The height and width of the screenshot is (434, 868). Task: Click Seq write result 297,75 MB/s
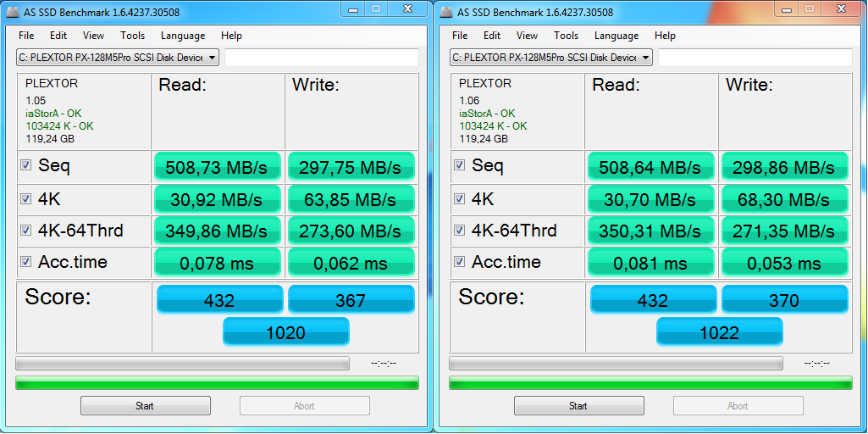pos(351,167)
